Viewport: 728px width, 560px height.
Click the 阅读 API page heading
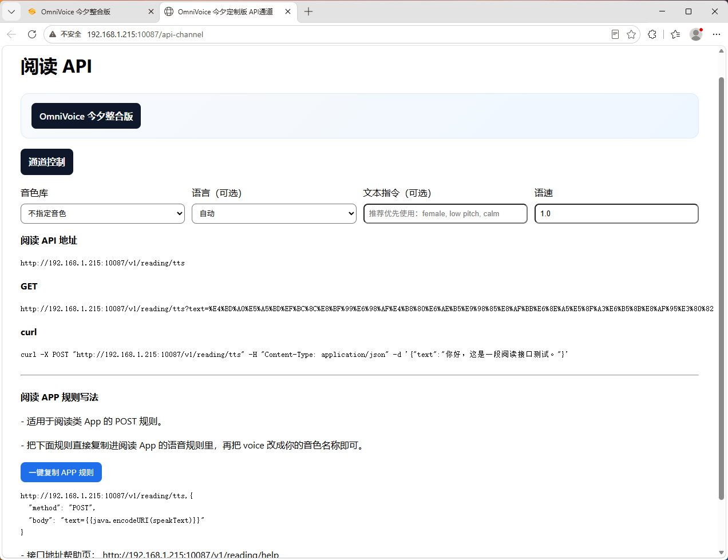[x=56, y=66]
